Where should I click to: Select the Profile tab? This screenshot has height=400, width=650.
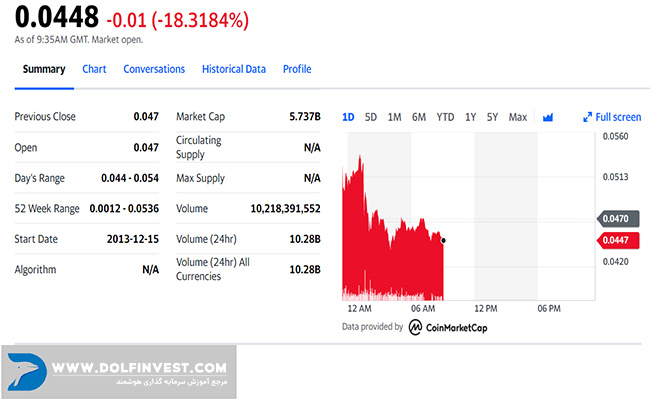[297, 69]
